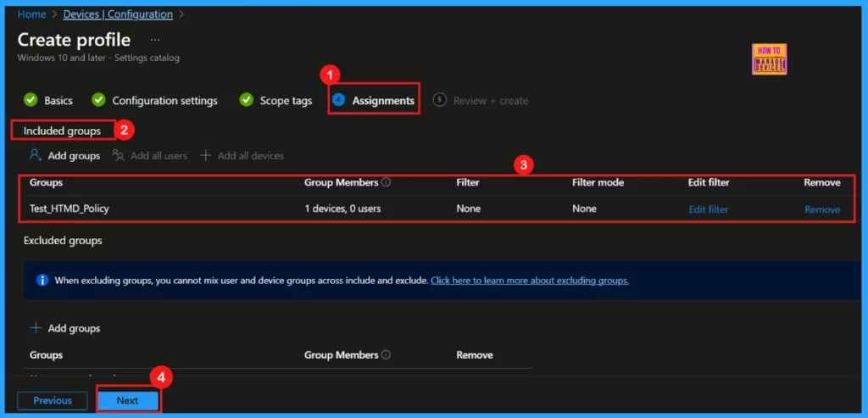This screenshot has height=418, width=868.
Task: Open Devices | Configuration breadcrumb link
Action: [x=118, y=14]
